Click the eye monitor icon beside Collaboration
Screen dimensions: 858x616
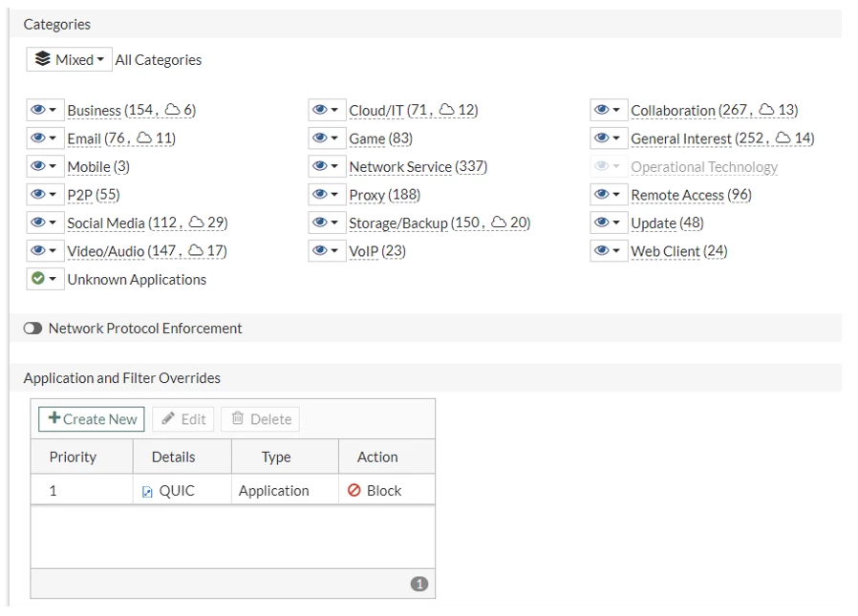point(602,110)
